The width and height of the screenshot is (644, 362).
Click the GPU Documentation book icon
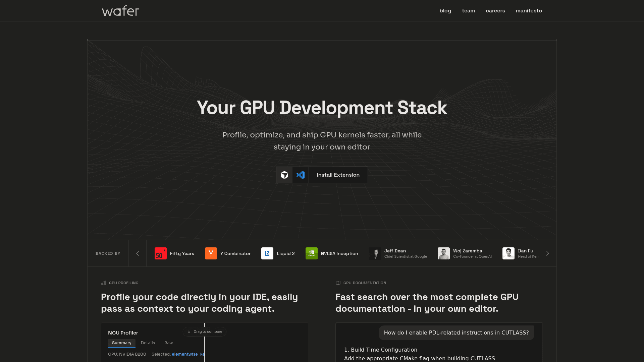point(338,283)
